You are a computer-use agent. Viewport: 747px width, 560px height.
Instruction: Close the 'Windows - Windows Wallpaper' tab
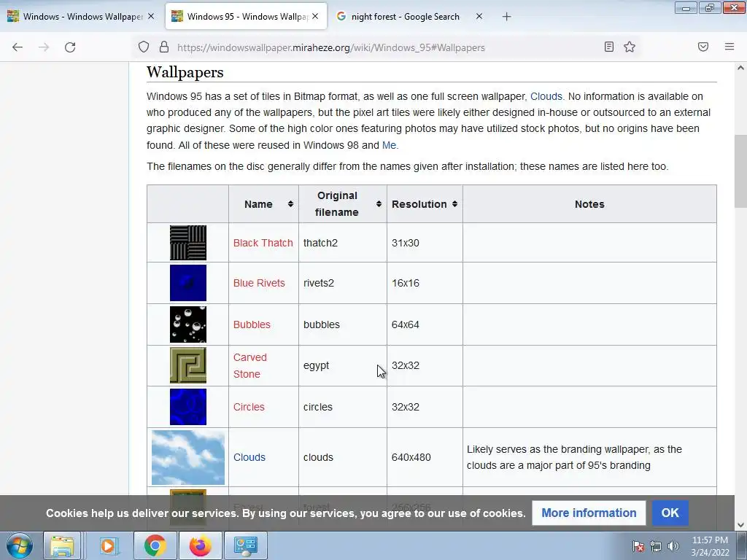click(151, 16)
